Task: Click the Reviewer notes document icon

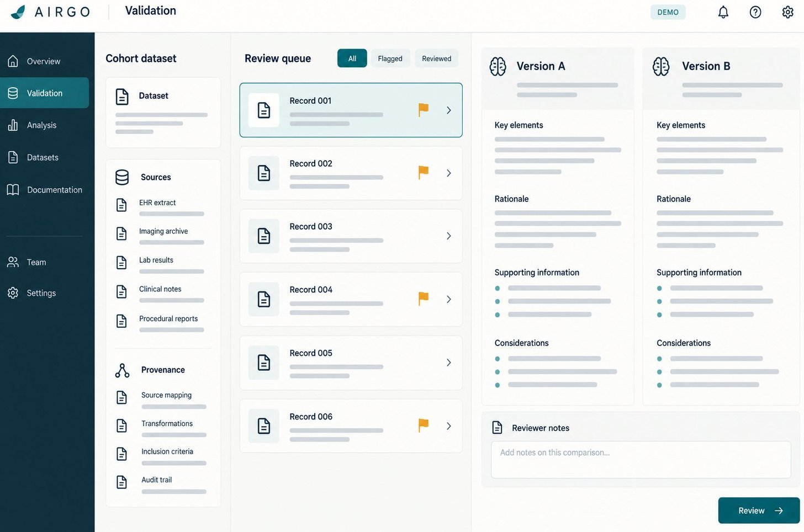Action: pyautogui.click(x=497, y=428)
